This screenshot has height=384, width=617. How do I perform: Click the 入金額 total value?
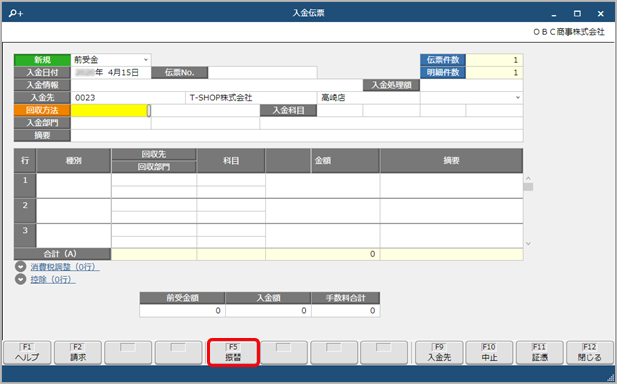click(268, 311)
